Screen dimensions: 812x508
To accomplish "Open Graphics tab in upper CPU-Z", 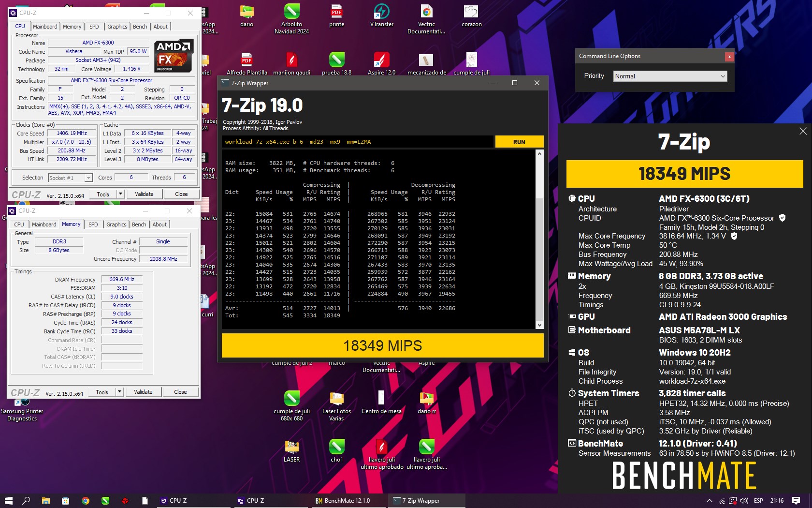I will tap(117, 27).
